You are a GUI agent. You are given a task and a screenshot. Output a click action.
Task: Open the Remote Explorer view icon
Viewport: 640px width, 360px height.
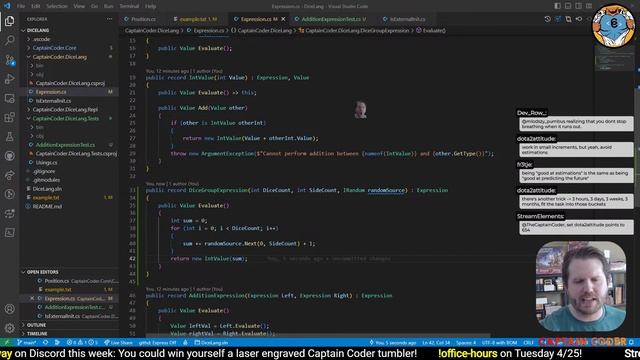[x=9, y=98]
